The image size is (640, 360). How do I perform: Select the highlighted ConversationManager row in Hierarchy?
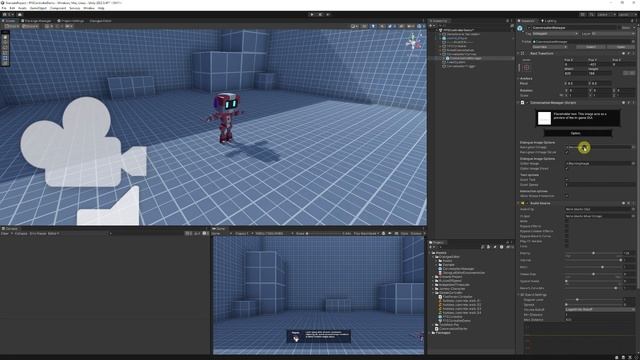(472, 58)
